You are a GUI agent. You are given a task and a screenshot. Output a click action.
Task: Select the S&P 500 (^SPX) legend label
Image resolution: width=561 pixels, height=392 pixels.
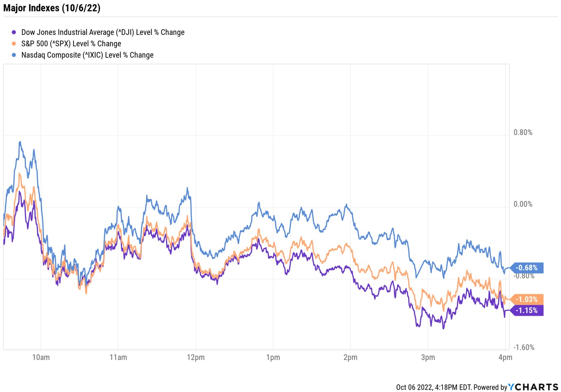(71, 44)
